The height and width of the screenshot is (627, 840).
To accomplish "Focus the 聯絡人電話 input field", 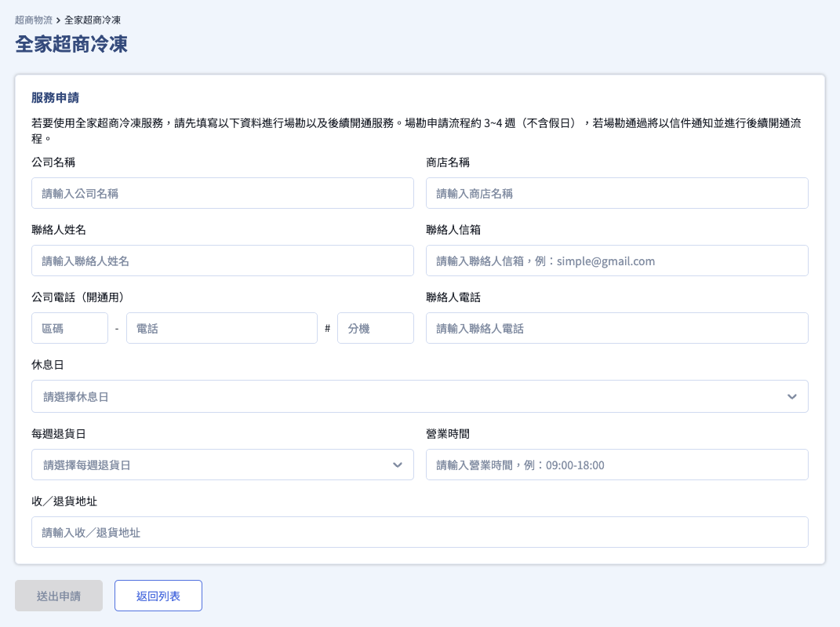I will [616, 328].
